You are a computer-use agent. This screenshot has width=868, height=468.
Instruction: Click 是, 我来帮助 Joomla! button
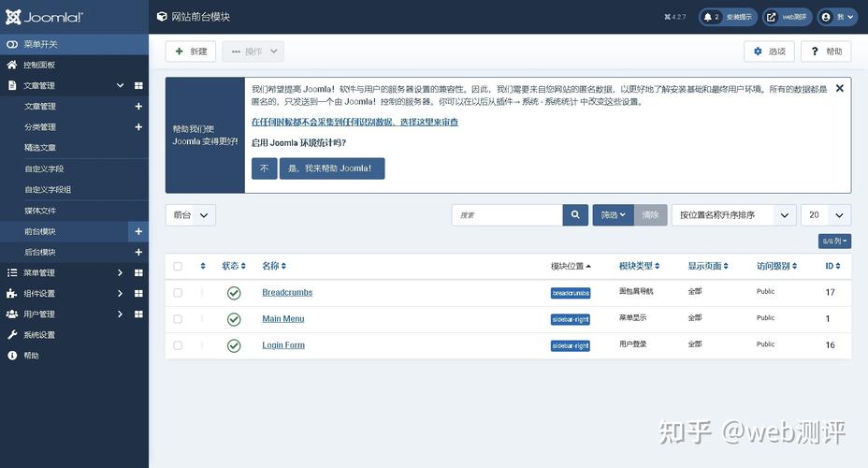pos(332,168)
